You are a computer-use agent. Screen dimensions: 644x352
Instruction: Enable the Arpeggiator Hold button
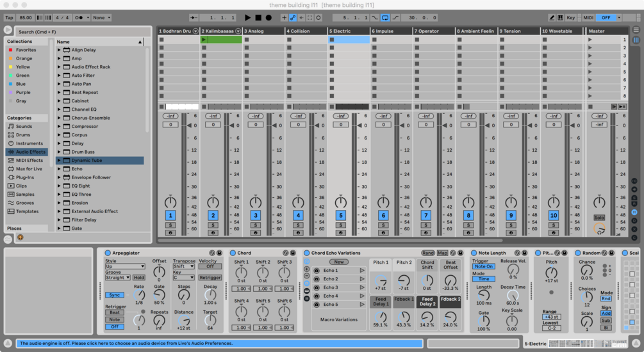coord(139,277)
